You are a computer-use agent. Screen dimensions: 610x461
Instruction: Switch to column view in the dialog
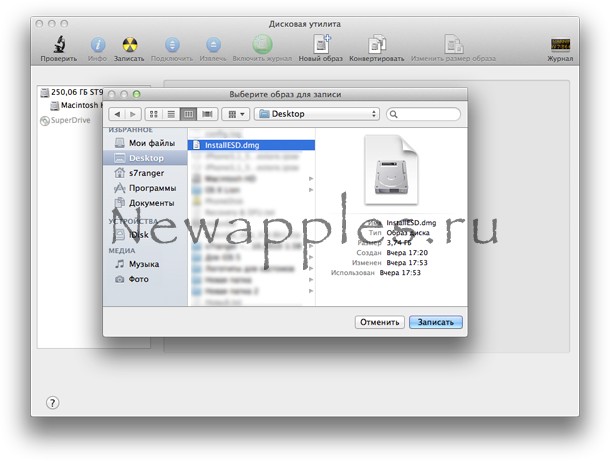click(x=189, y=114)
